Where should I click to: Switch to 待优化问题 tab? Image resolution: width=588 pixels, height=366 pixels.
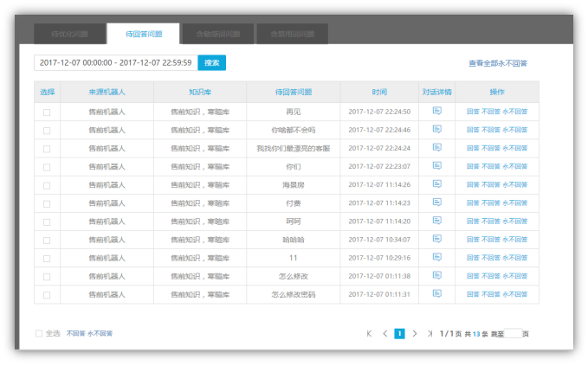coord(69,34)
